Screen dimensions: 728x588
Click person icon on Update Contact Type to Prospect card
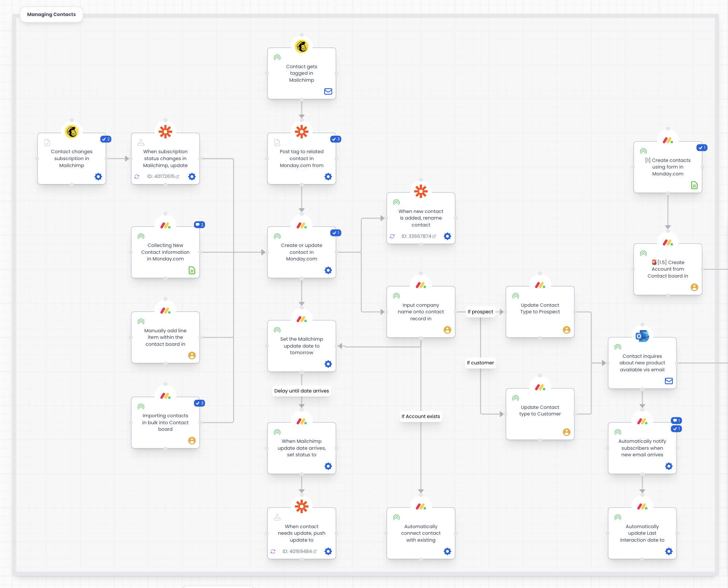point(567,330)
